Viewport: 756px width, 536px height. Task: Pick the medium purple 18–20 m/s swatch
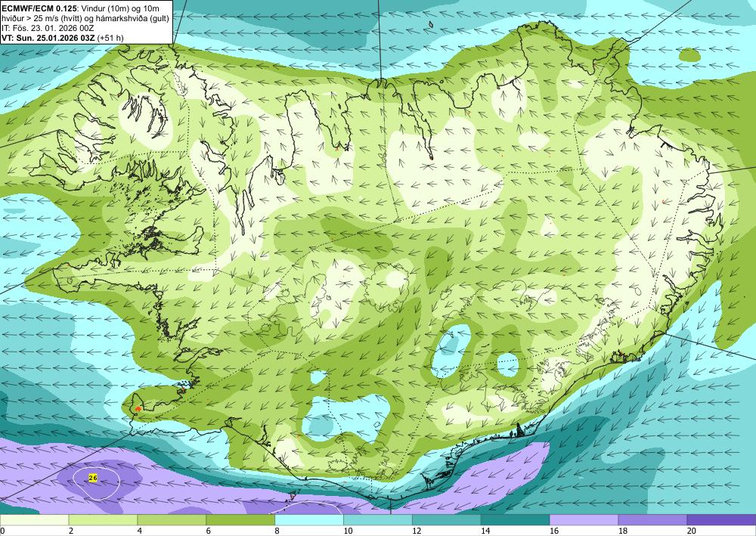(652, 520)
